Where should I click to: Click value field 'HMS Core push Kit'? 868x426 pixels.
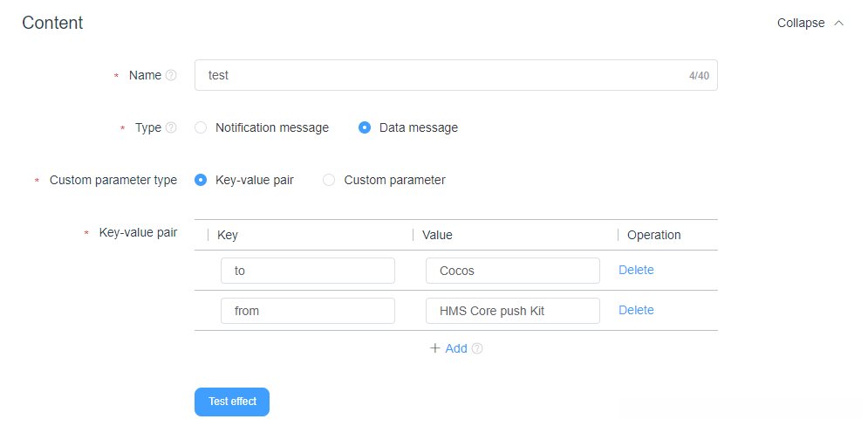pos(512,311)
